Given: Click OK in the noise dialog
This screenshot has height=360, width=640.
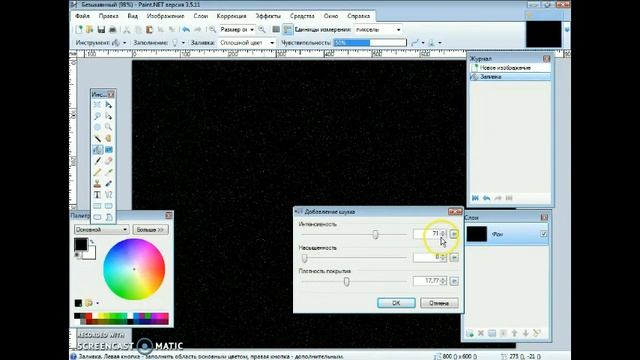Looking at the screenshot, I should (396, 303).
